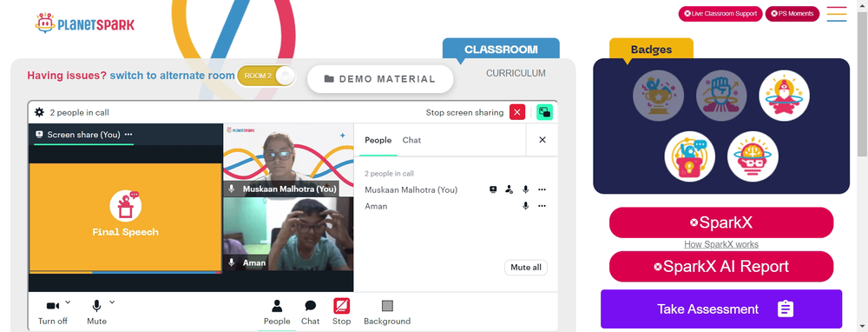Click the green picture-in-picture layout icon
This screenshot has height=332, width=868.
545,112
